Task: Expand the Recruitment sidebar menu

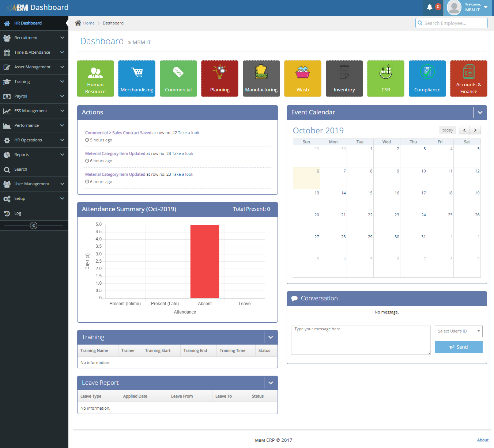Action: 34,38
